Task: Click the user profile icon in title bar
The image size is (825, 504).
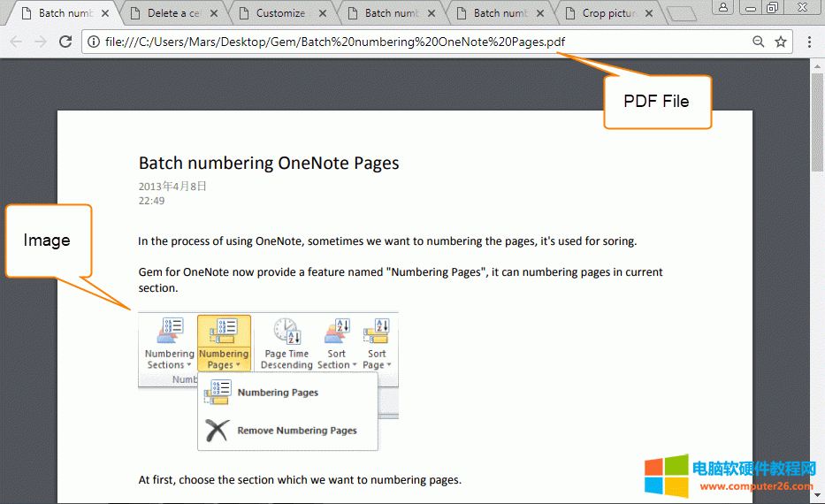Action: click(x=723, y=8)
